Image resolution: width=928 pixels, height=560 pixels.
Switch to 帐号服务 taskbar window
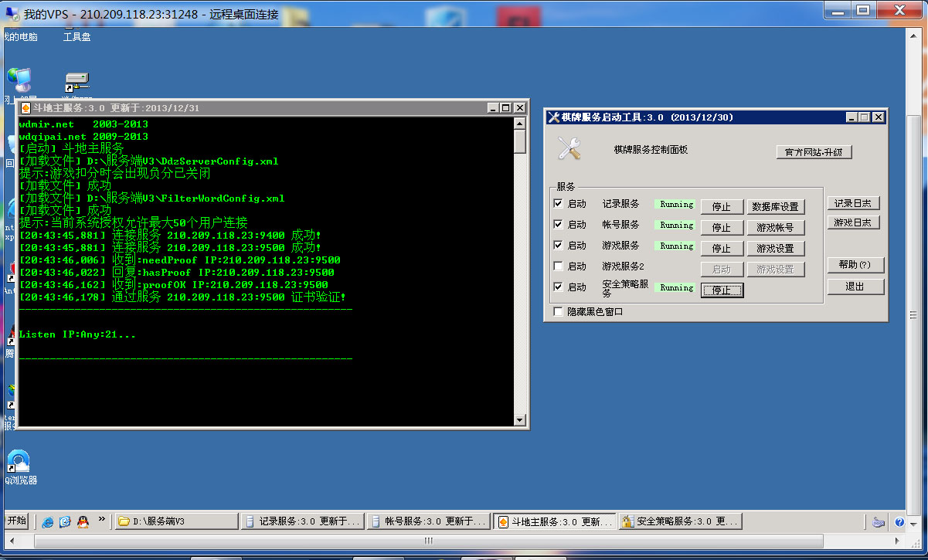tap(429, 522)
